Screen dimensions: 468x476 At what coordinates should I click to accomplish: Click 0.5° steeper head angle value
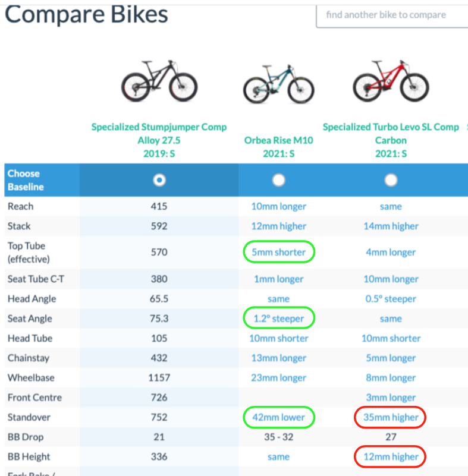(x=391, y=299)
